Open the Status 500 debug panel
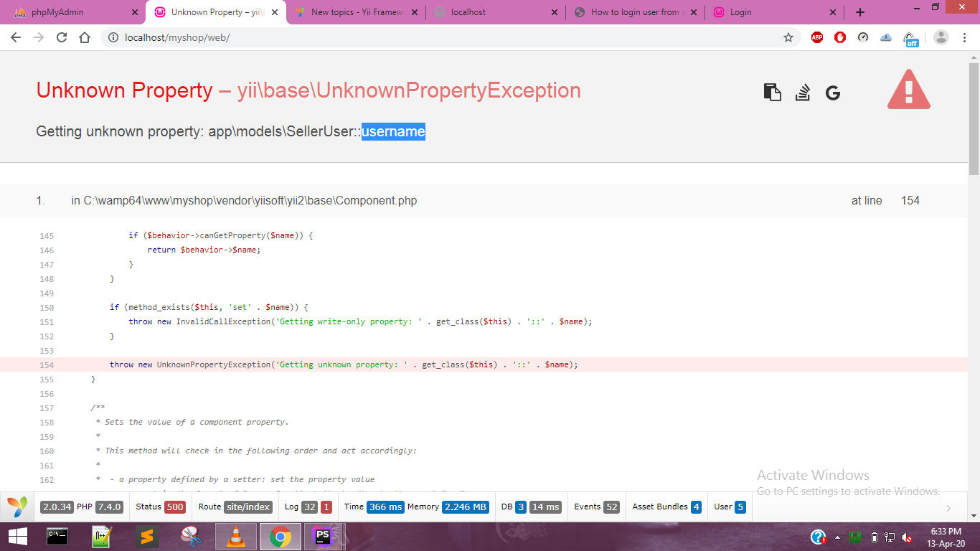The width and height of the screenshot is (980, 551). (160, 507)
